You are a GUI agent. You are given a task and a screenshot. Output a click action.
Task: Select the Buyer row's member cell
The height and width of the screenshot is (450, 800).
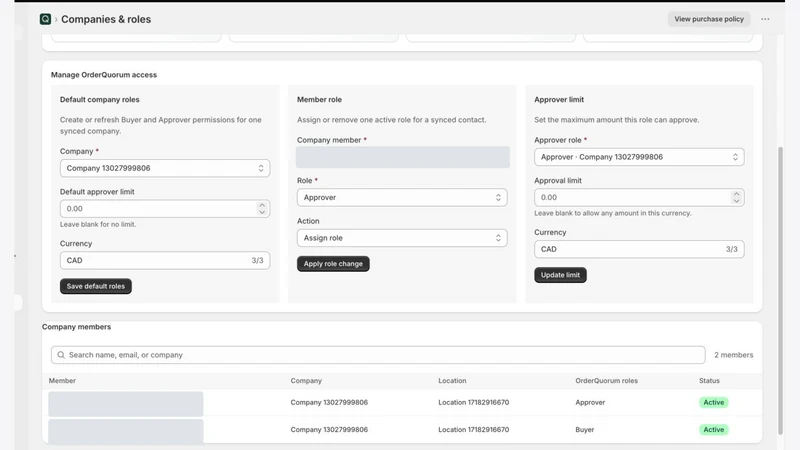126,431
